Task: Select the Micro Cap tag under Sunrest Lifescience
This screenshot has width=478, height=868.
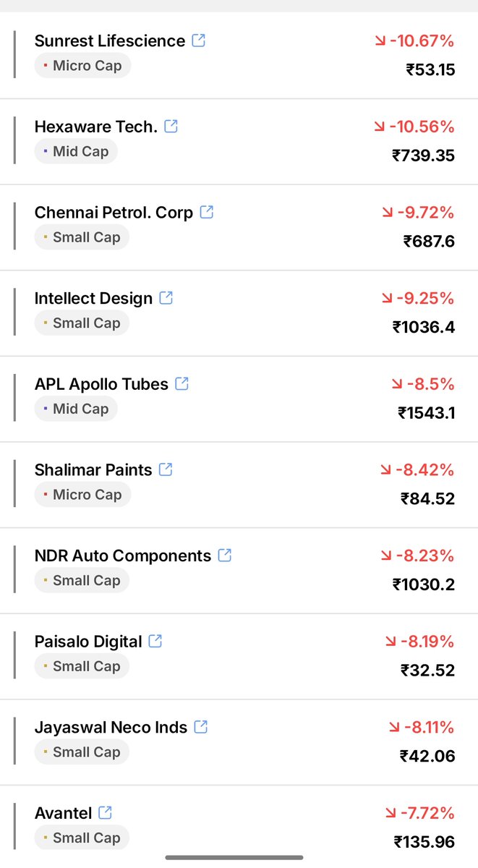Action: click(x=82, y=66)
